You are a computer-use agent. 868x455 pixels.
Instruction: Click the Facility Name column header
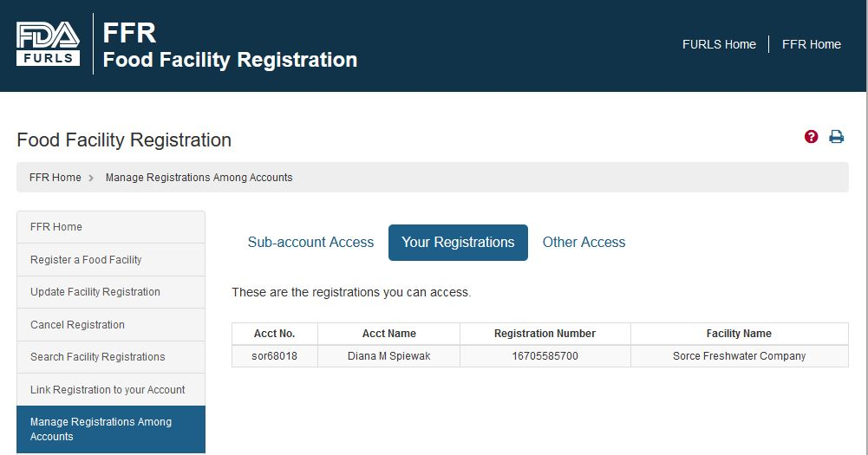pyautogui.click(x=739, y=334)
